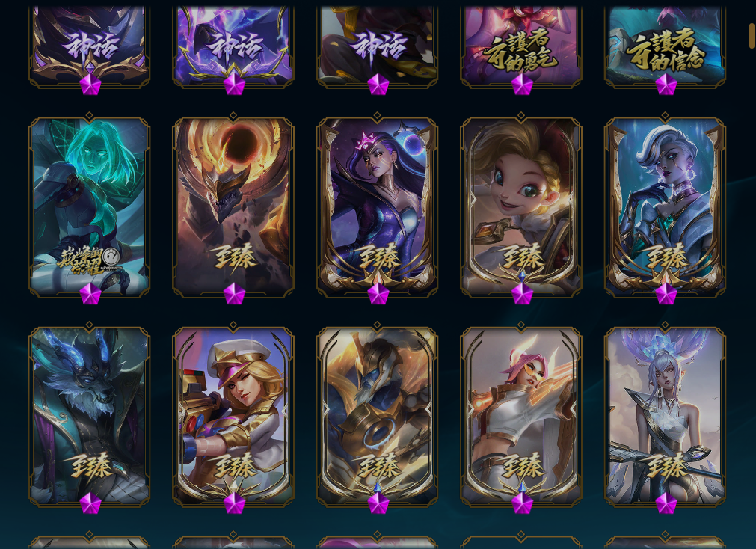Click the purple gem under blonde girl card
This screenshot has width=756, height=549.
coord(522,293)
